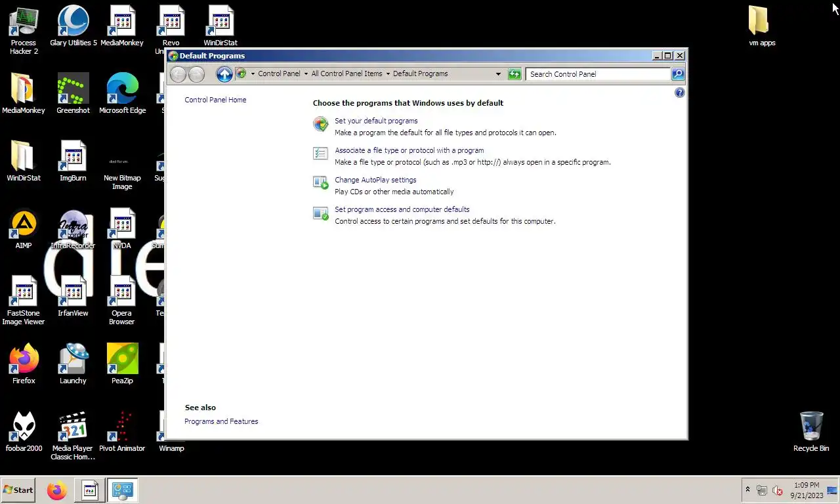Select WinDirStat folder icon on desktop

coord(24,161)
